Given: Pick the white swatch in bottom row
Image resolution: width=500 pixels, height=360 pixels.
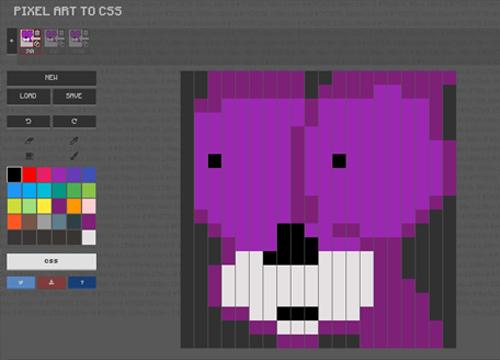Looking at the screenshot, I should click(x=89, y=237).
